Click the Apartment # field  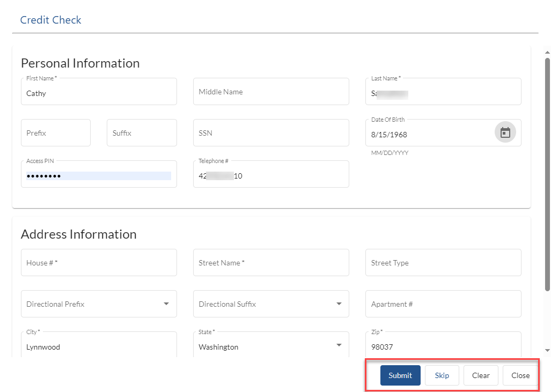coord(443,304)
